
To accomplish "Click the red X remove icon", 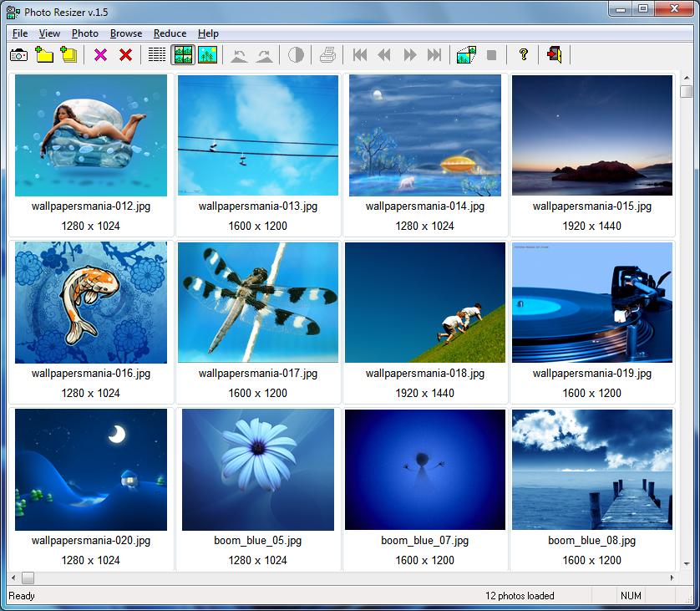I will coord(125,55).
